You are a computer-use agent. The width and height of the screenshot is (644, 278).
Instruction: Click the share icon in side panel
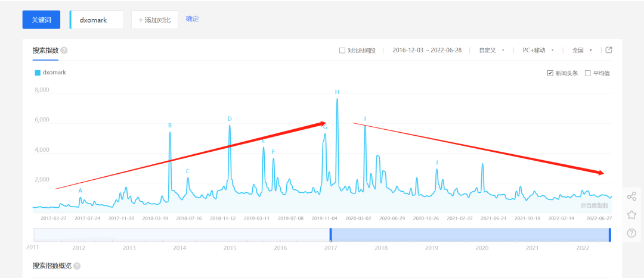631,197
